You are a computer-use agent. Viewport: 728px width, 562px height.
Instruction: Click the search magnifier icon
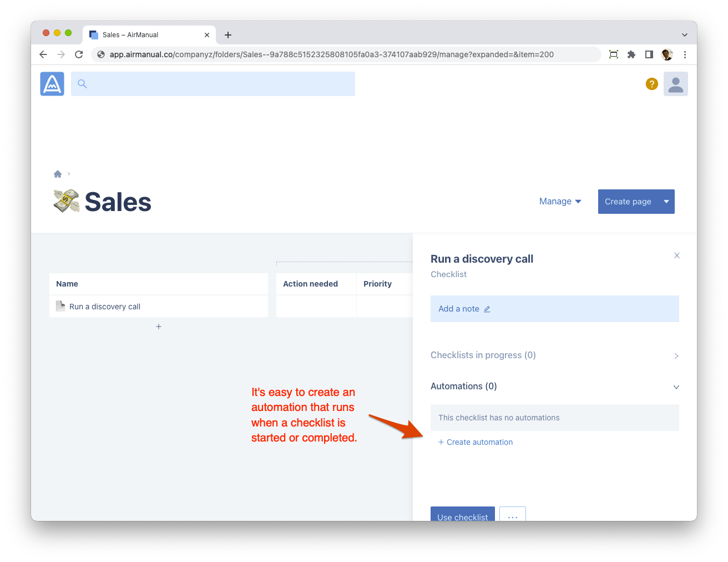click(x=82, y=84)
